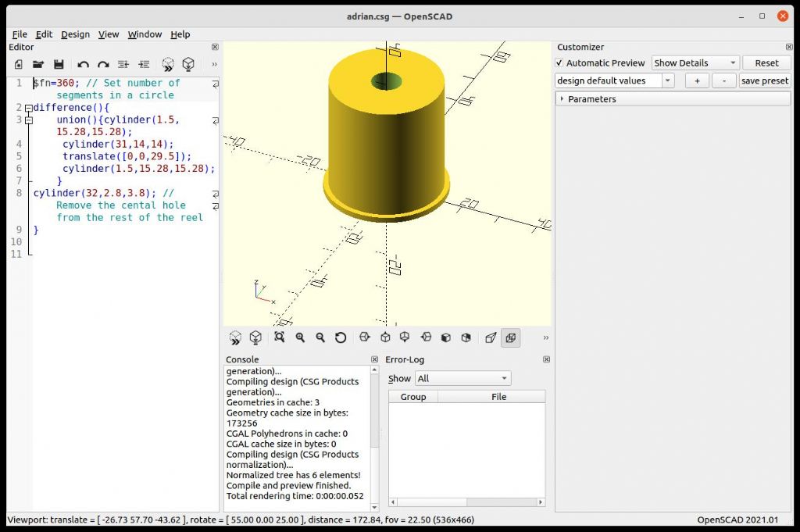Run Render from the viewport toolbar
Screen dimensions: 800x532
[x=255, y=337]
